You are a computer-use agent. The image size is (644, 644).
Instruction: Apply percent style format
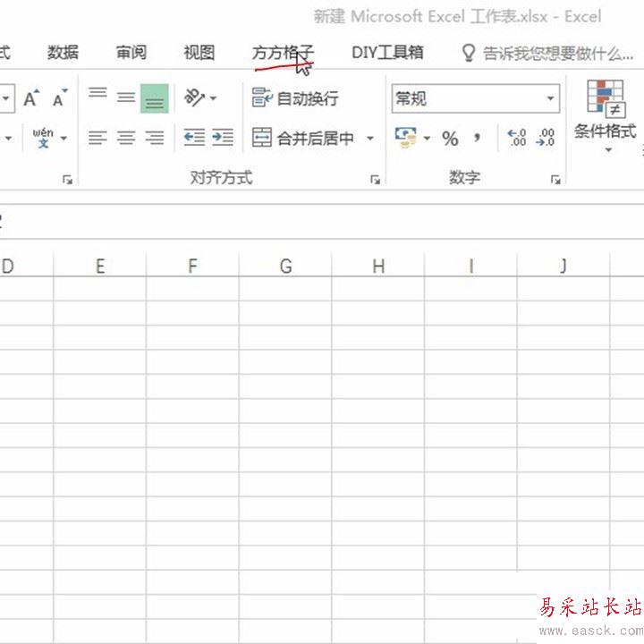point(450,139)
